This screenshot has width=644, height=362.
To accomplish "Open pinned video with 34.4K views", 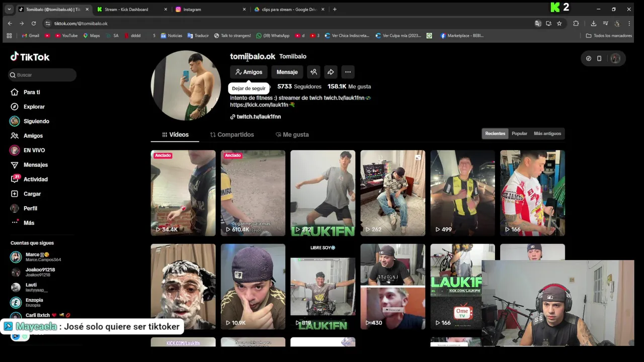I will pyautogui.click(x=183, y=193).
